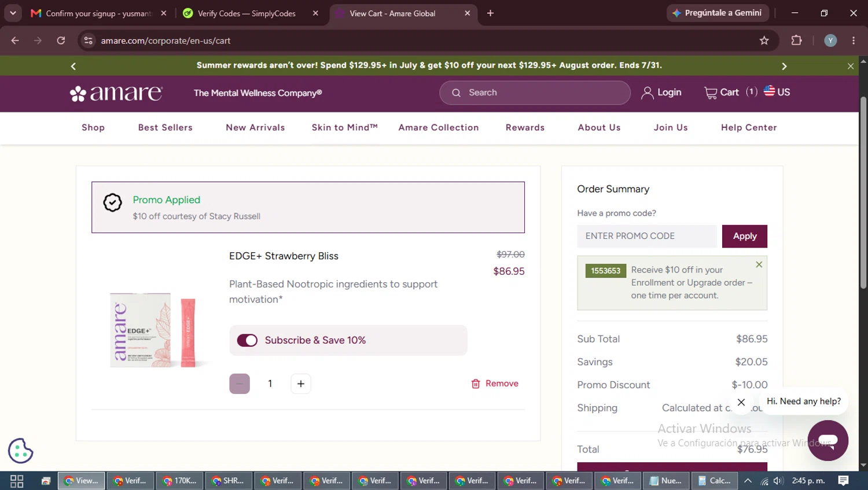The width and height of the screenshot is (868, 490).
Task: Close the View Cart - Amare Global tab
Action: coord(468,13)
